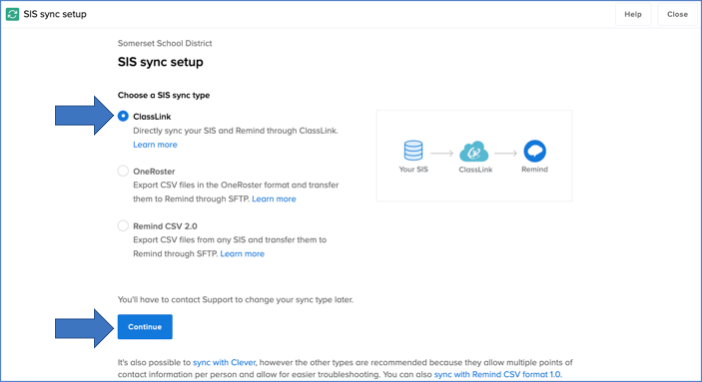Open Learn more link for Remind CSV 2.0
Viewport: 702px width, 382px height.
(242, 254)
